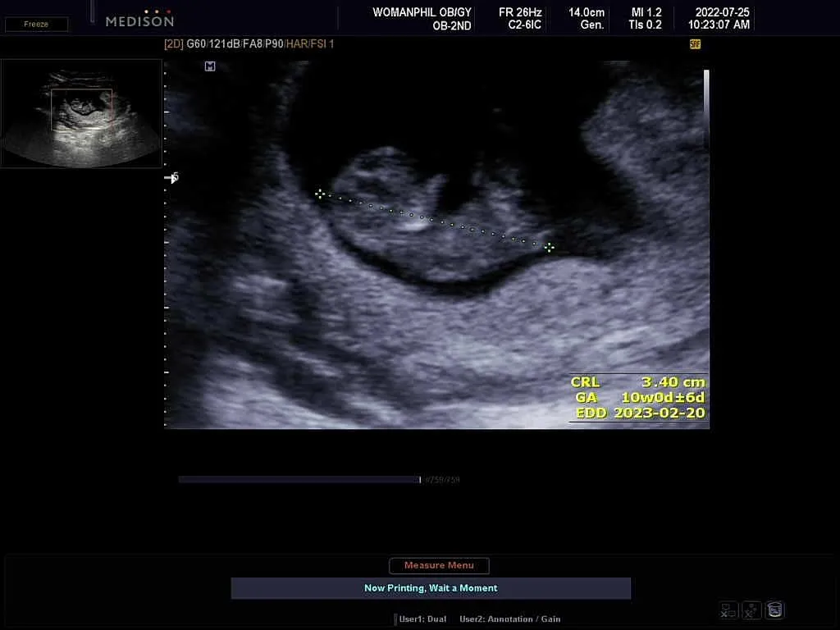
Task: Click the MEDISON logo
Action: [x=139, y=20]
